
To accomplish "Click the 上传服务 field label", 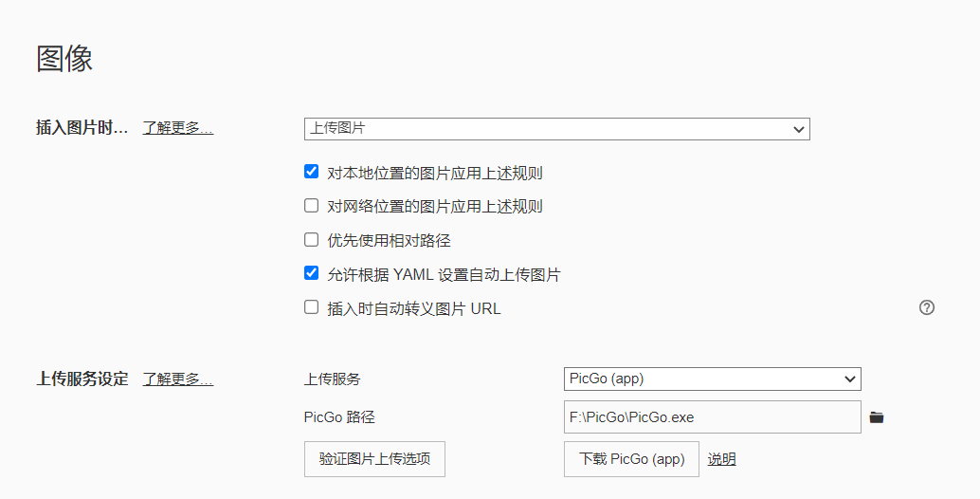I will coord(332,379).
